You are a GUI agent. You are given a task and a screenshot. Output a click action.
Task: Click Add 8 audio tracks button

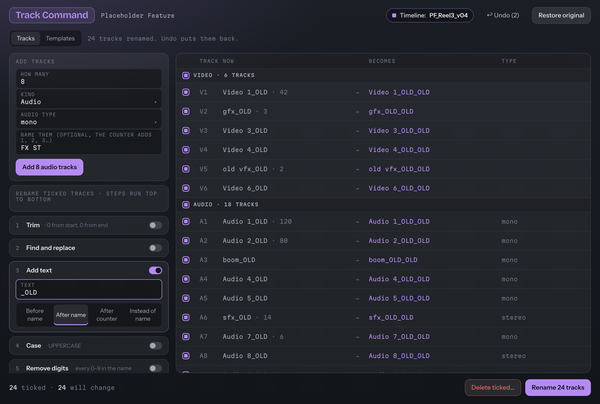pos(49,167)
